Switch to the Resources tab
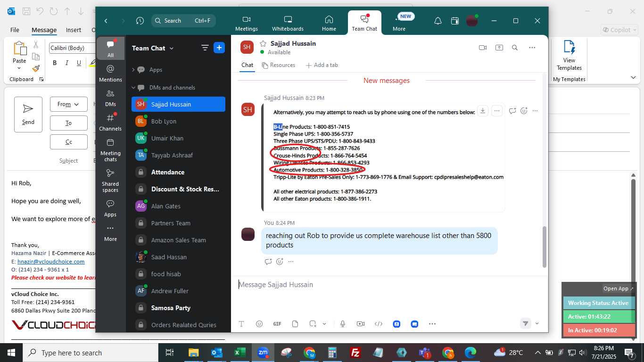 (279, 65)
